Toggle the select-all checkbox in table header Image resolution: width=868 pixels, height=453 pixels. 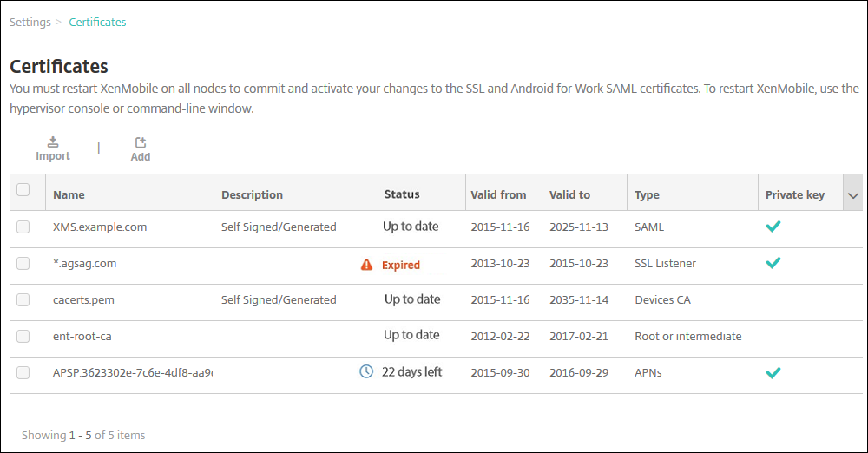click(x=23, y=190)
